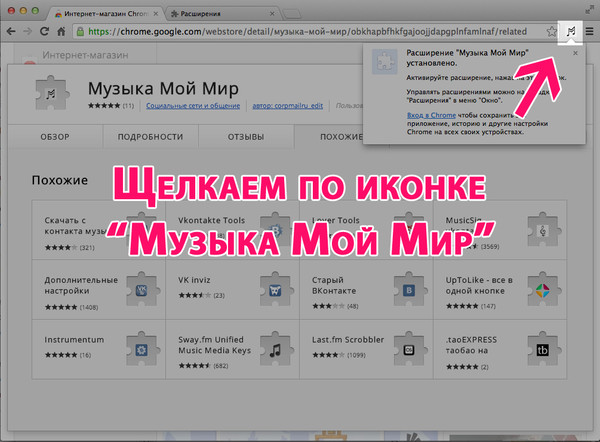Open the .taoEXPRESS tb icon
This screenshot has height=442, width=600.
point(543,349)
